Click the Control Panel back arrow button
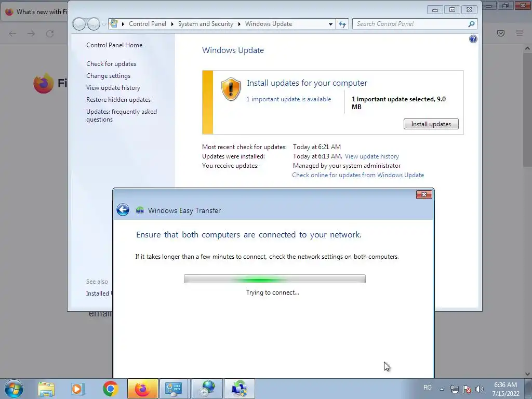Image resolution: width=532 pixels, height=399 pixels. pos(79,24)
